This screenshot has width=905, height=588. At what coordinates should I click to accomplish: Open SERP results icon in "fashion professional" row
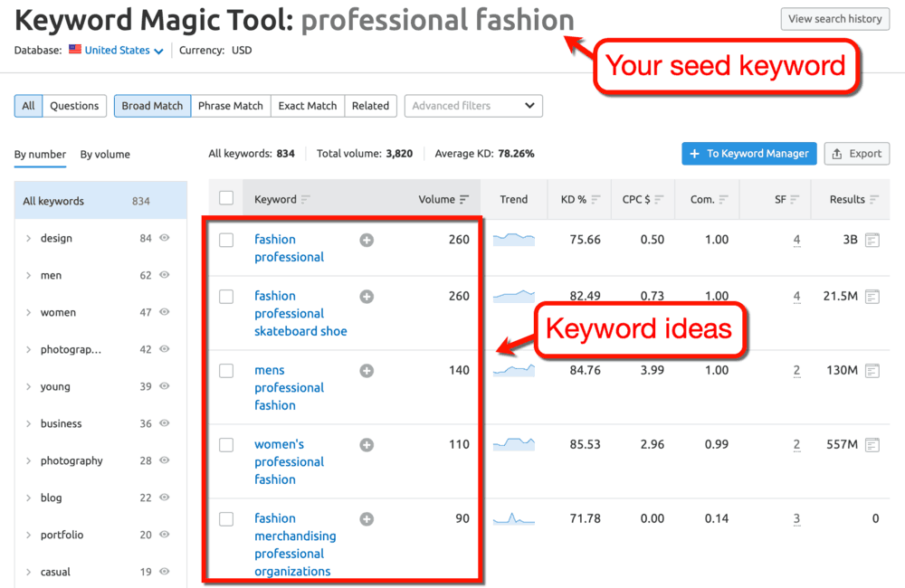point(872,240)
